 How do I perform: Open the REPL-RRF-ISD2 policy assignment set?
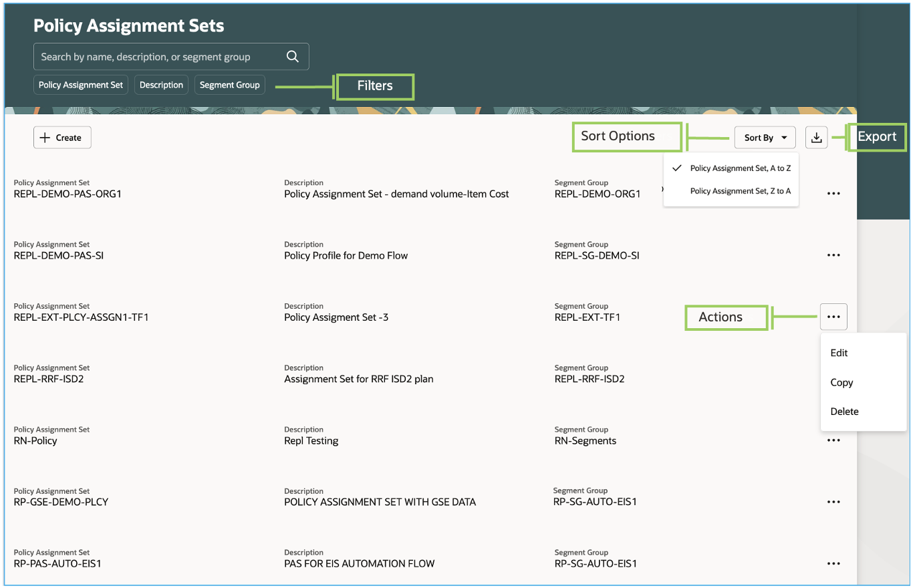(x=49, y=380)
